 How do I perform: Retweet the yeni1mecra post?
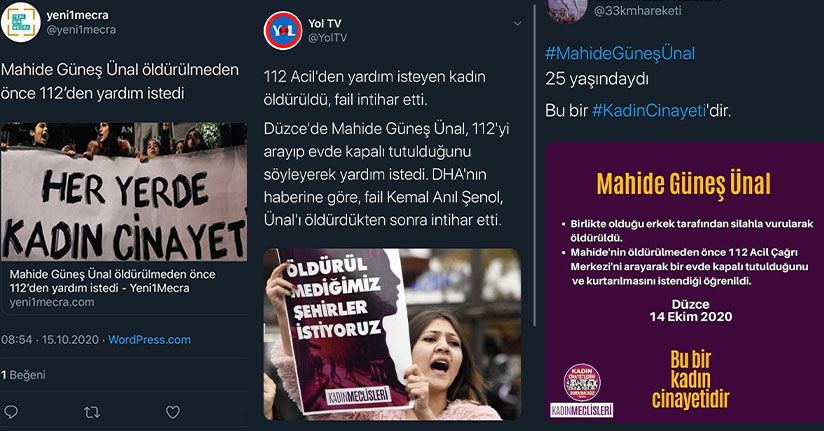92,413
